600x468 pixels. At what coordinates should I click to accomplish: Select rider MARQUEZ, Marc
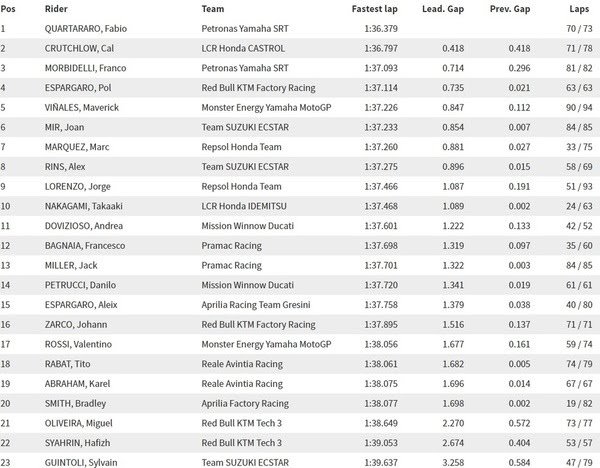(x=77, y=147)
